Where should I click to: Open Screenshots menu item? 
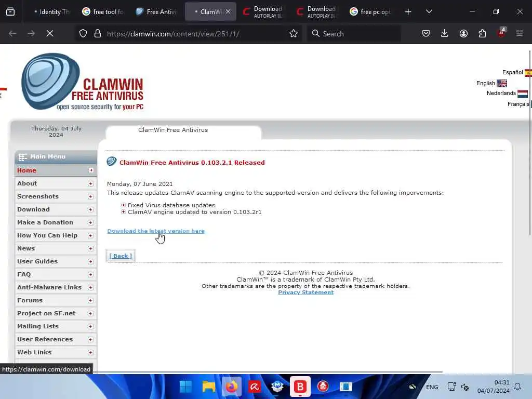(56, 196)
